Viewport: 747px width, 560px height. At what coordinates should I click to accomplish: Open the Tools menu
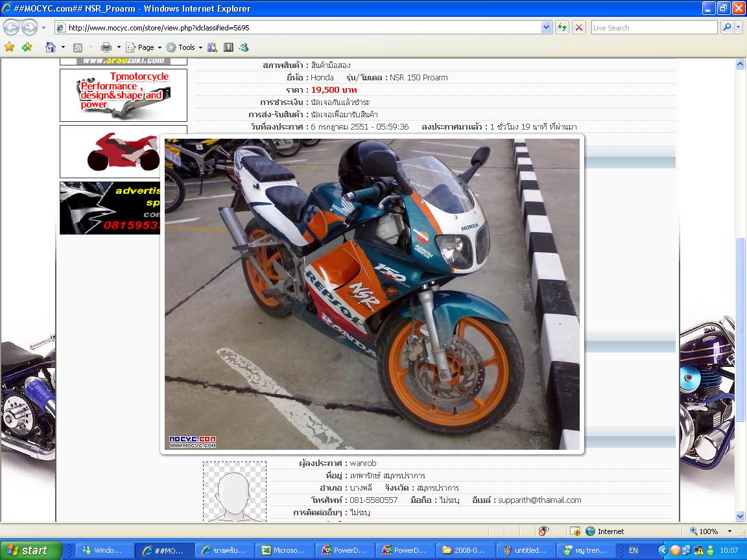pyautogui.click(x=184, y=47)
